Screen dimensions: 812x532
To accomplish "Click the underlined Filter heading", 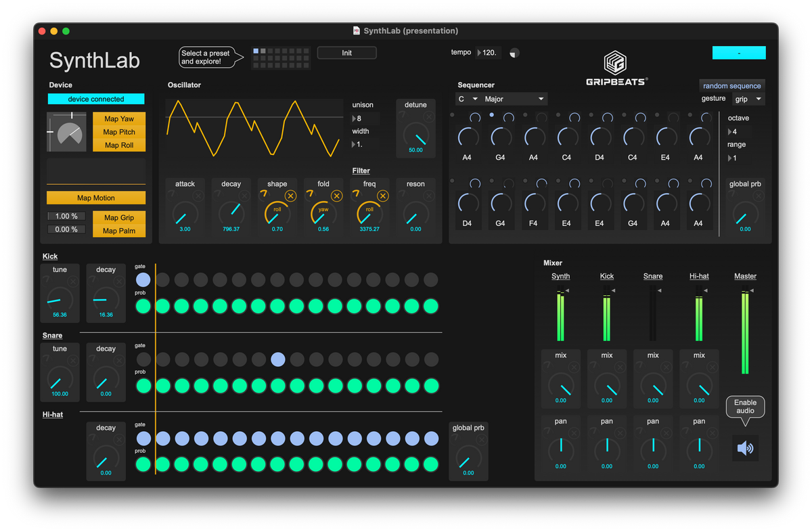I will point(361,171).
